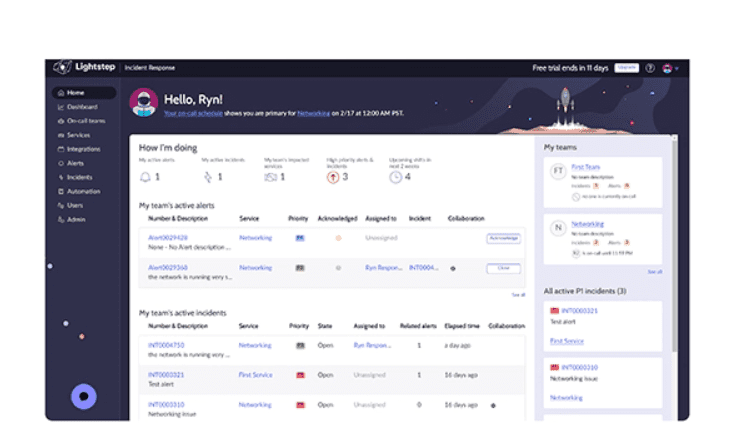Click the active incidents lightning icon
This screenshot has height=440, width=742.
coord(208,177)
